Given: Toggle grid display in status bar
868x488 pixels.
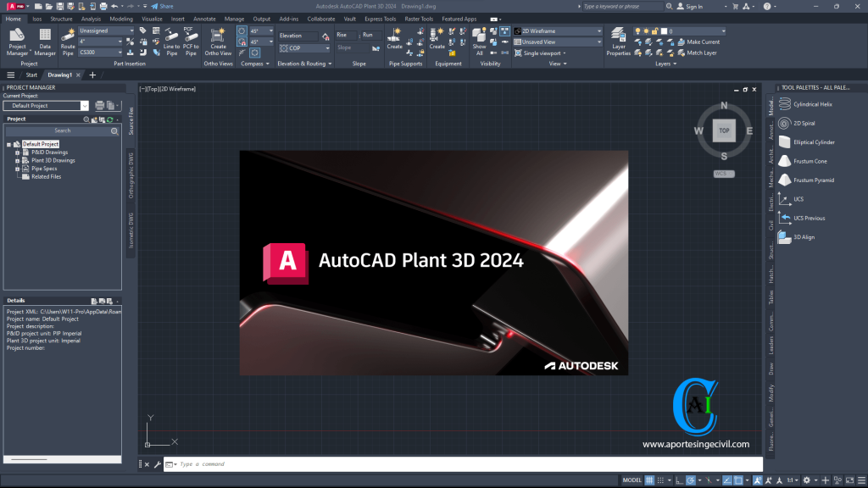Looking at the screenshot, I should pos(650,481).
